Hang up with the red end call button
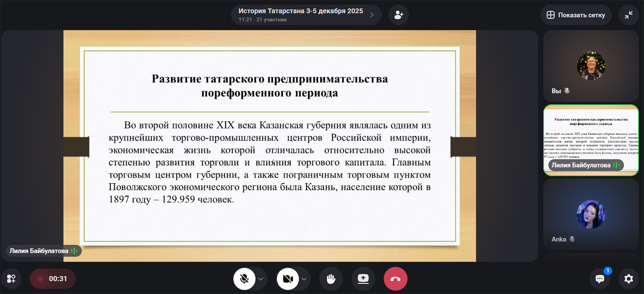The height and width of the screenshot is (294, 644). pyautogui.click(x=395, y=279)
